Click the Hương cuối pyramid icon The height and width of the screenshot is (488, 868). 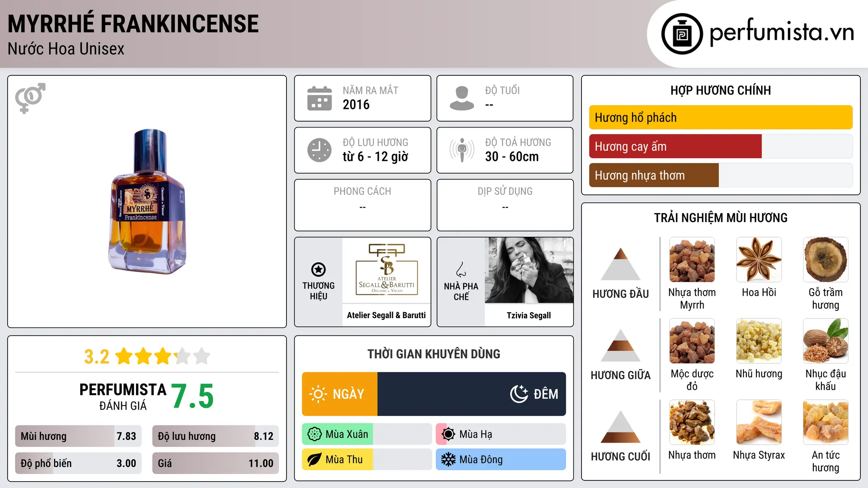620,426
